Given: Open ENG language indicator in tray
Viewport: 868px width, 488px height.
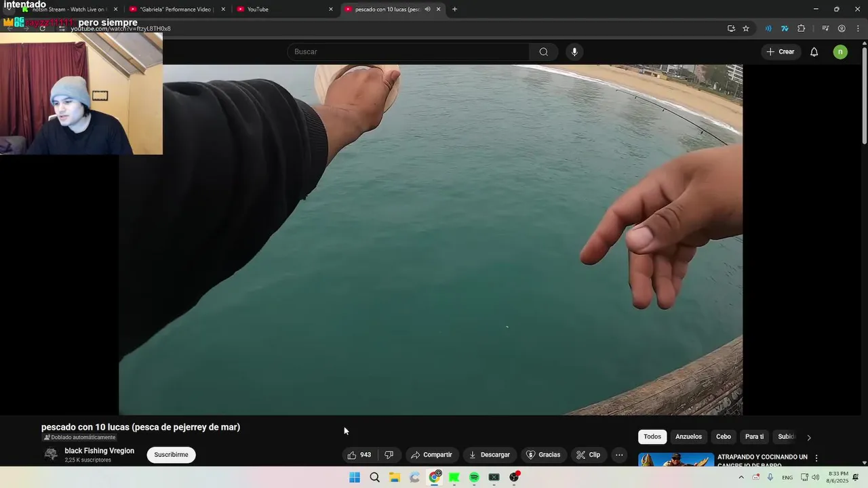Looking at the screenshot, I should (x=787, y=477).
